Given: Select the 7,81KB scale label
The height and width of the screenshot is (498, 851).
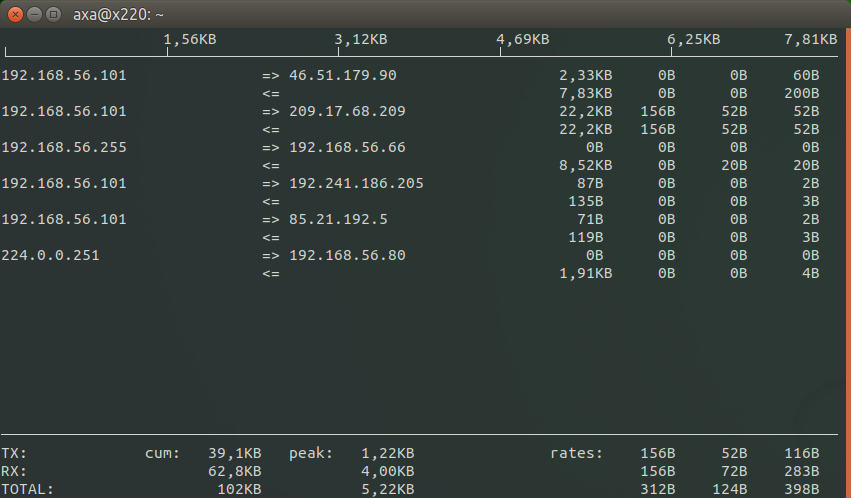Looking at the screenshot, I should point(811,40).
